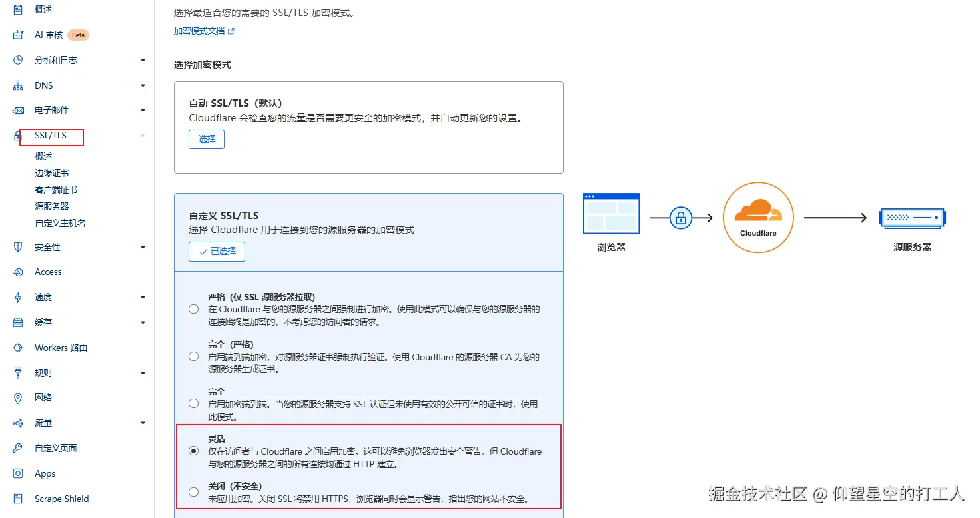Open the 自定义主机名 submenu item

pos(60,223)
